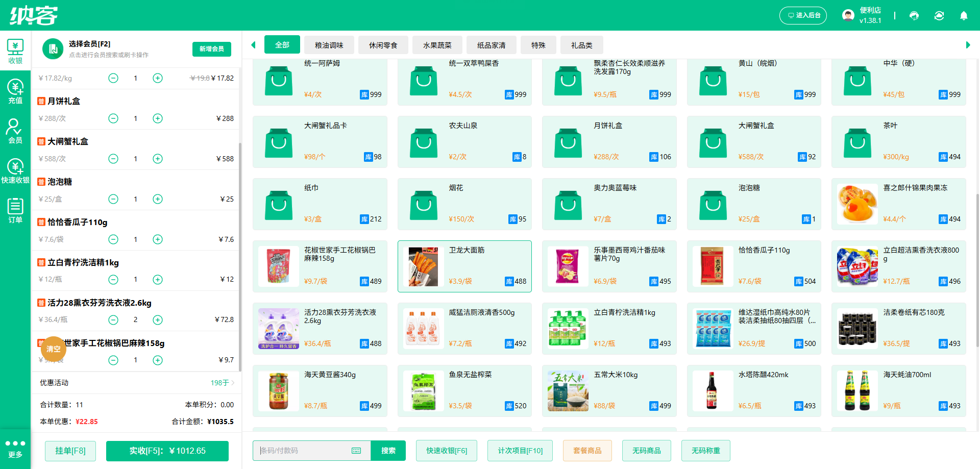Open the 更多 more menu icon

(15, 449)
